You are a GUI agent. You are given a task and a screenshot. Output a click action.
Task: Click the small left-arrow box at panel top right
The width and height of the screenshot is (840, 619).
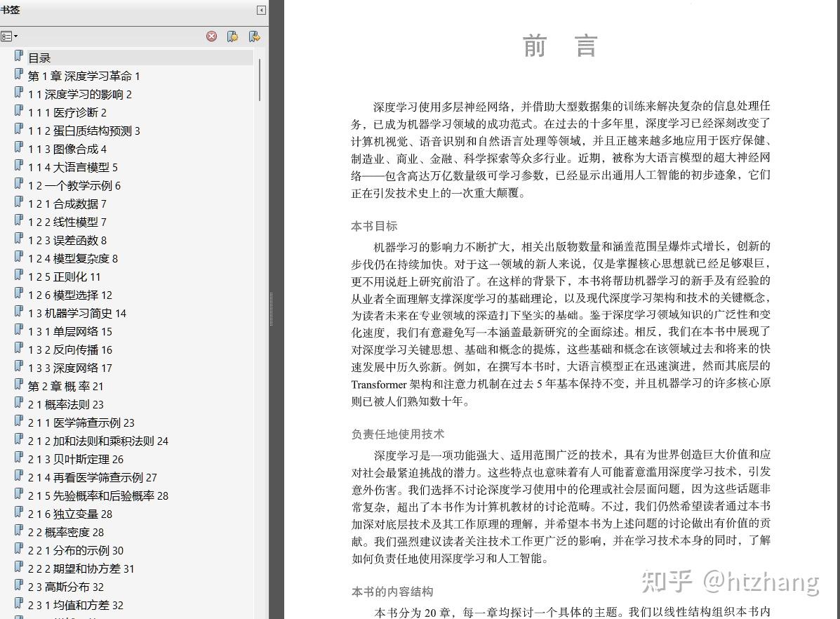pyautogui.click(x=260, y=10)
